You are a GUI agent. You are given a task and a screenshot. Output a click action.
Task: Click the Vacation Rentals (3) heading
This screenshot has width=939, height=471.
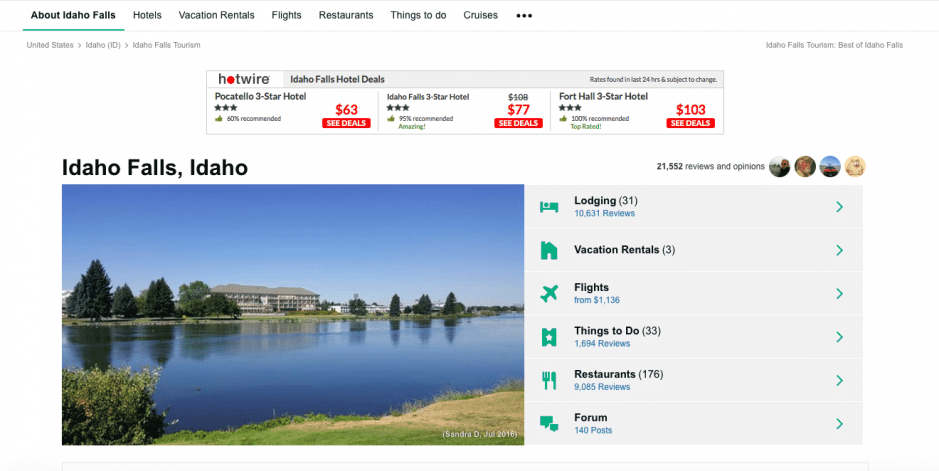[625, 250]
